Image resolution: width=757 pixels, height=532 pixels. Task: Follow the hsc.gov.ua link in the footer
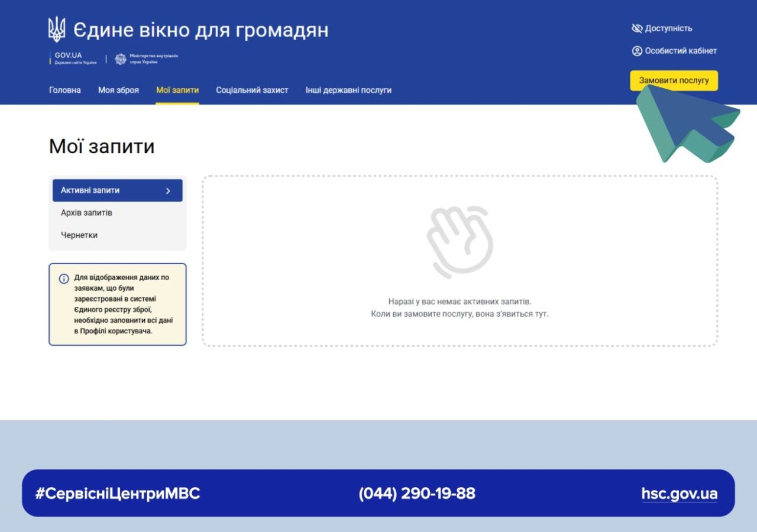679,494
